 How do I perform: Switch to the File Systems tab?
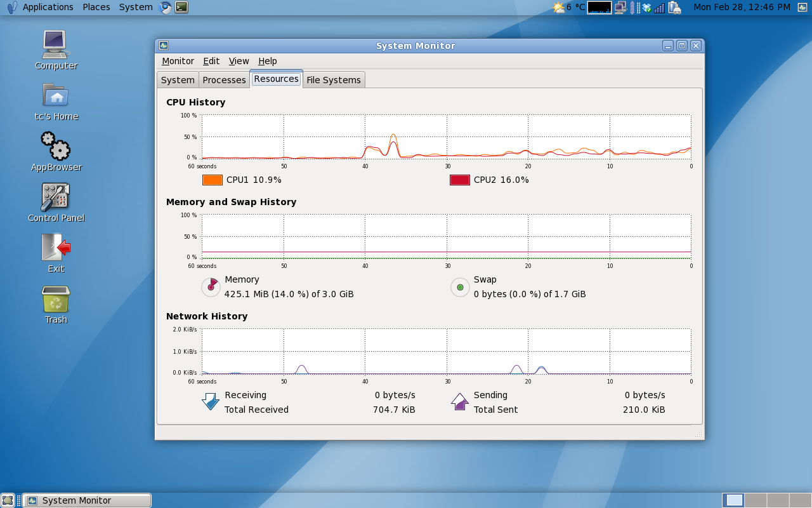(333, 80)
